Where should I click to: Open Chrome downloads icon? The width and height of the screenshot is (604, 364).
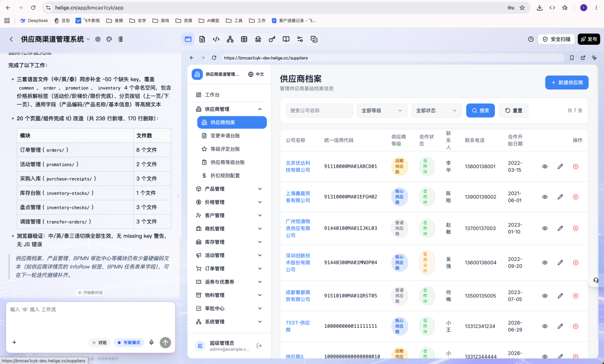coord(540,8)
